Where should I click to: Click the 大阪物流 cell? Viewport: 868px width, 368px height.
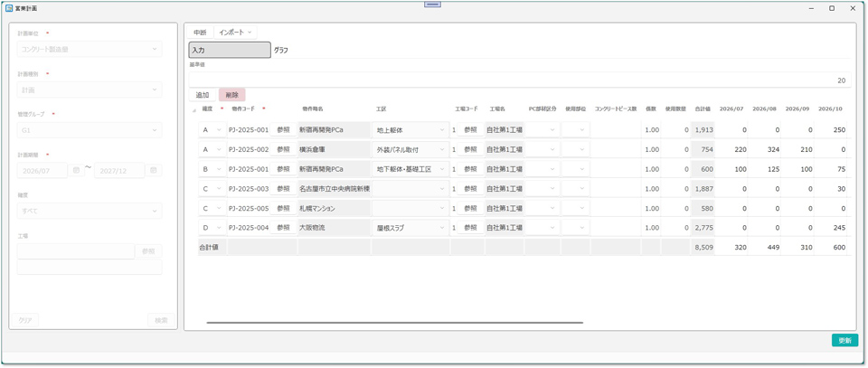[335, 228]
